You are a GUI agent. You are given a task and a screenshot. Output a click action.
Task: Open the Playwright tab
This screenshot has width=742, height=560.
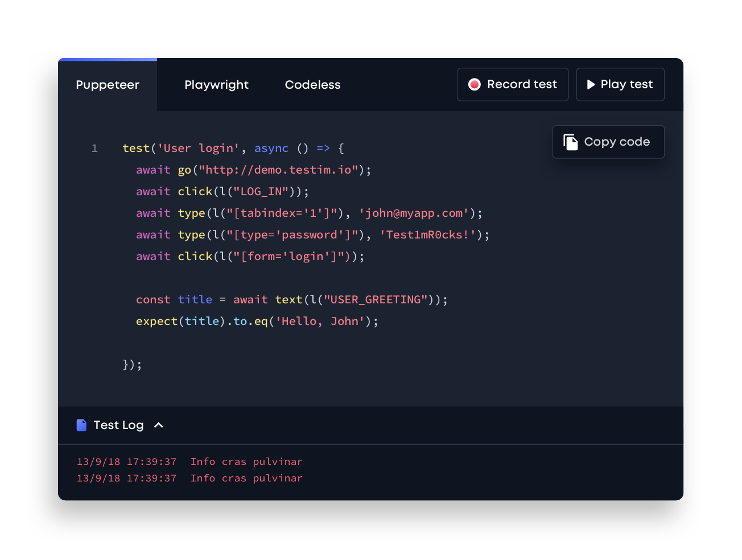click(216, 85)
